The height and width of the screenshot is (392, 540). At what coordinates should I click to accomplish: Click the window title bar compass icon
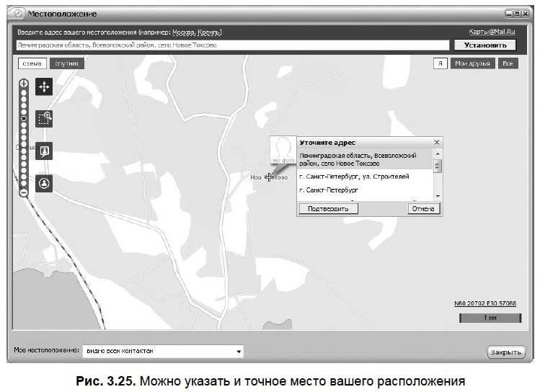coord(17,14)
